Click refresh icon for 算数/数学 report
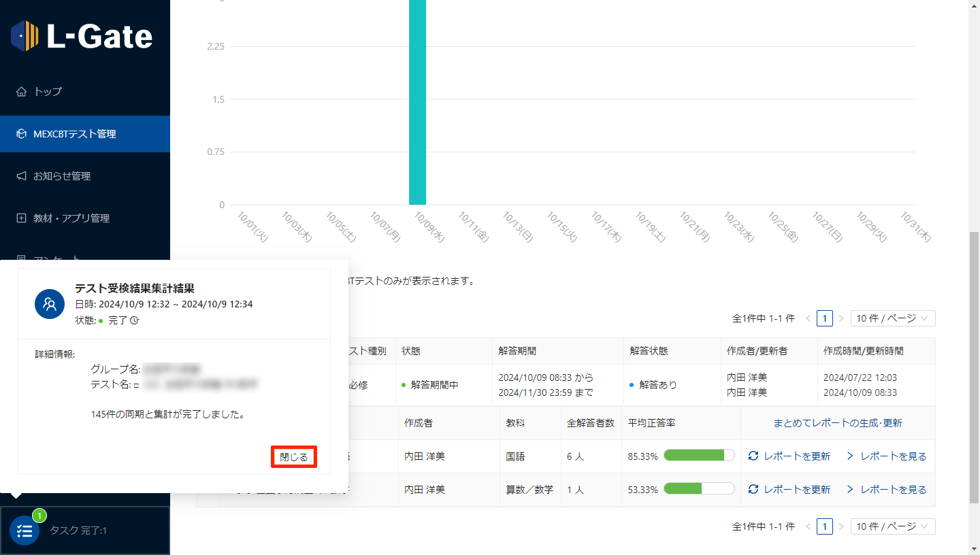The width and height of the screenshot is (980, 555). [753, 490]
